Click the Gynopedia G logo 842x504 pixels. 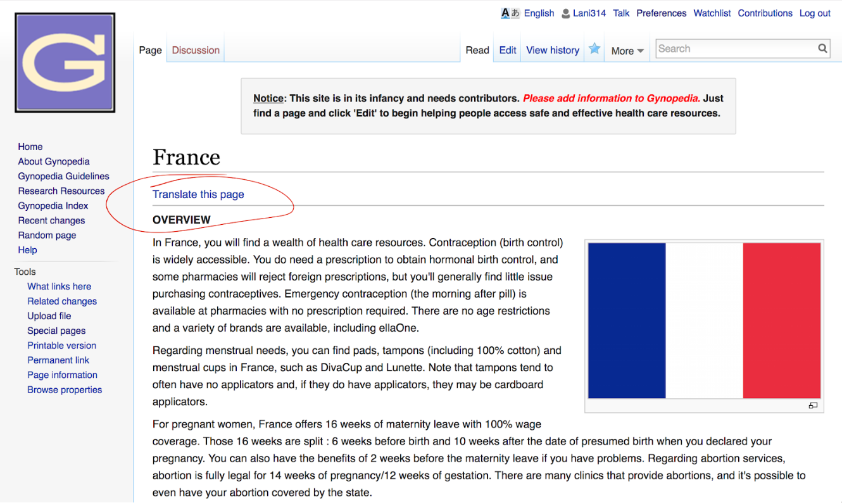(65, 63)
